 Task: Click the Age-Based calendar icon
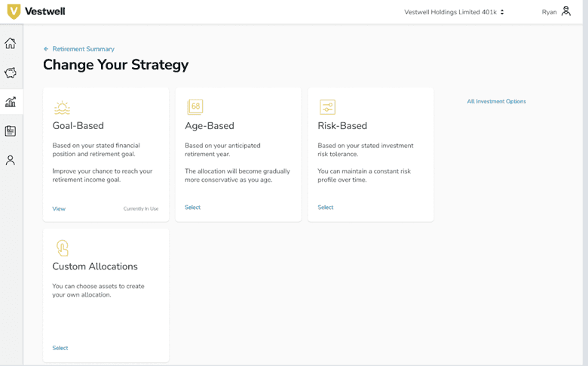click(x=194, y=107)
